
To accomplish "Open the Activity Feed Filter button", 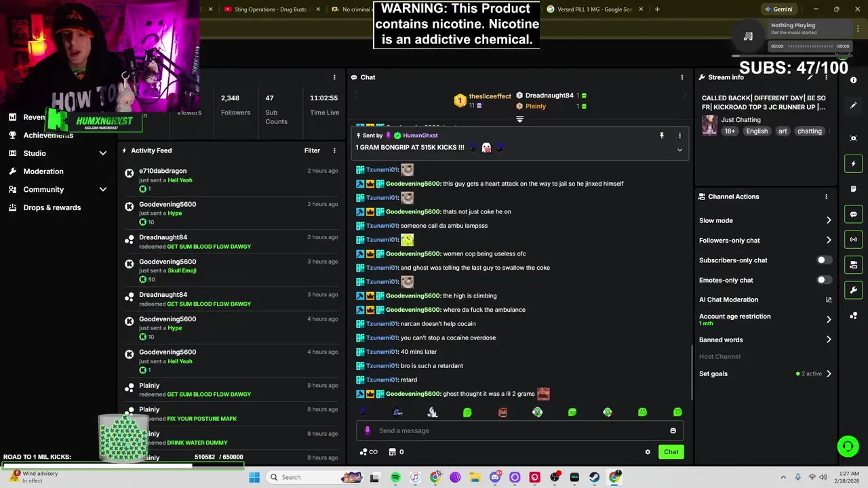I will (312, 150).
